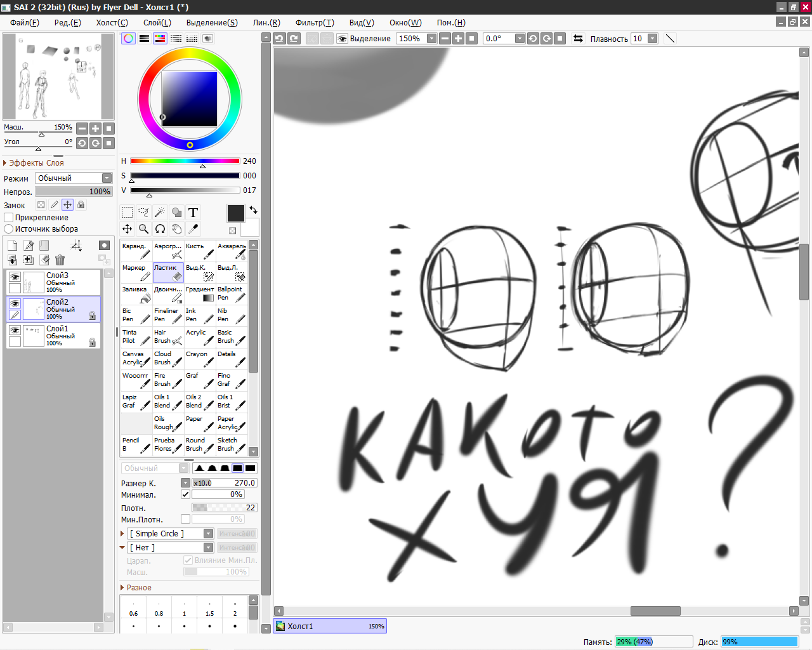Select the Hand pan tool
812x650 pixels.
(x=177, y=229)
